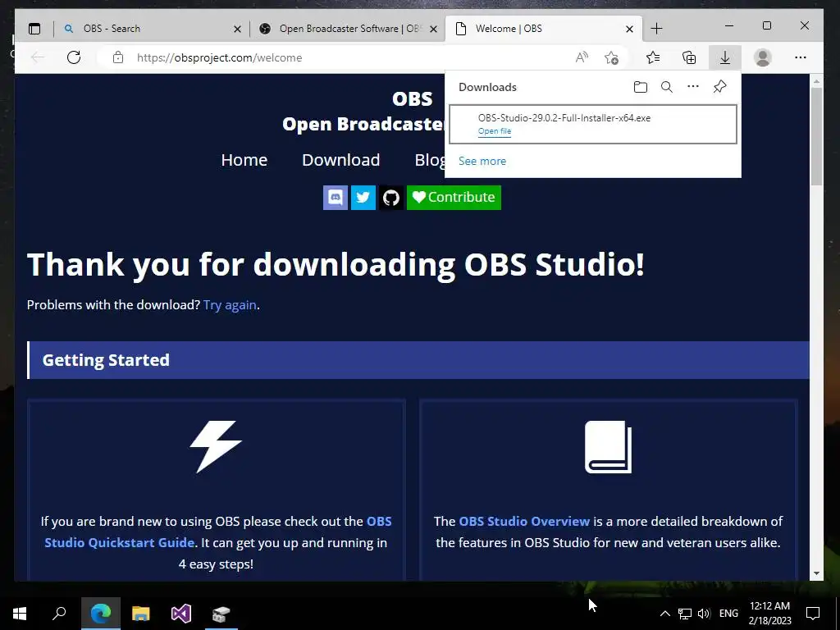Open the OBS Discord icon
Viewport: 840px width, 630px height.
coord(336,198)
